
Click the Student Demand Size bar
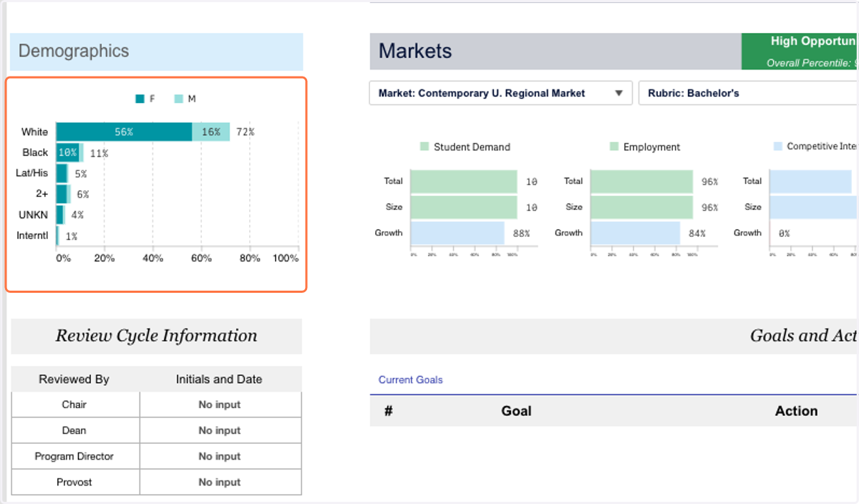coord(465,208)
